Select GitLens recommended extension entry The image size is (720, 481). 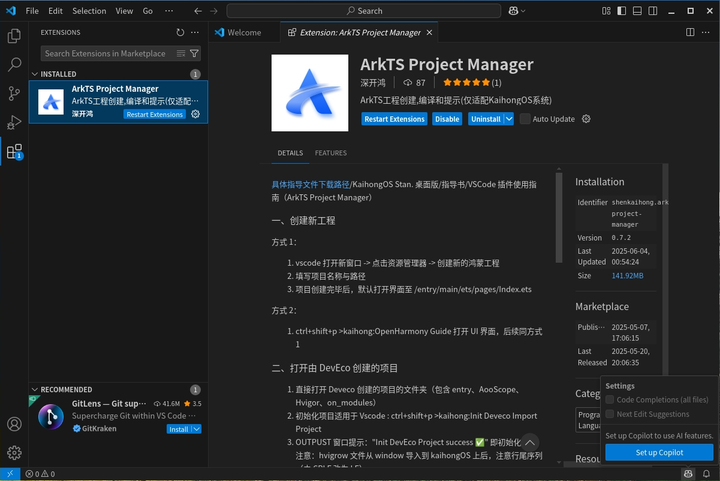coord(118,416)
